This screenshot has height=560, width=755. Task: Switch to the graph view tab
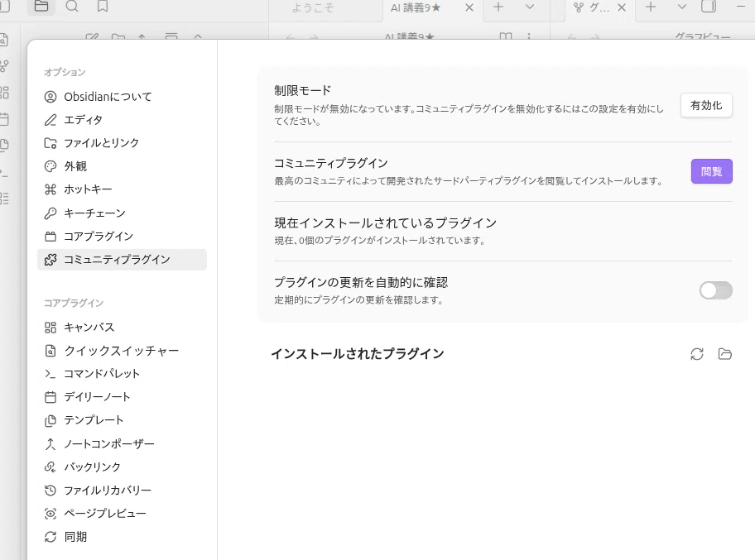(x=592, y=7)
